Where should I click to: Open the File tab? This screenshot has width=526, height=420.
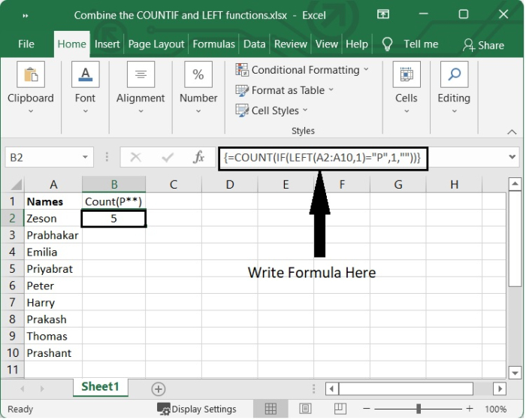tap(26, 44)
